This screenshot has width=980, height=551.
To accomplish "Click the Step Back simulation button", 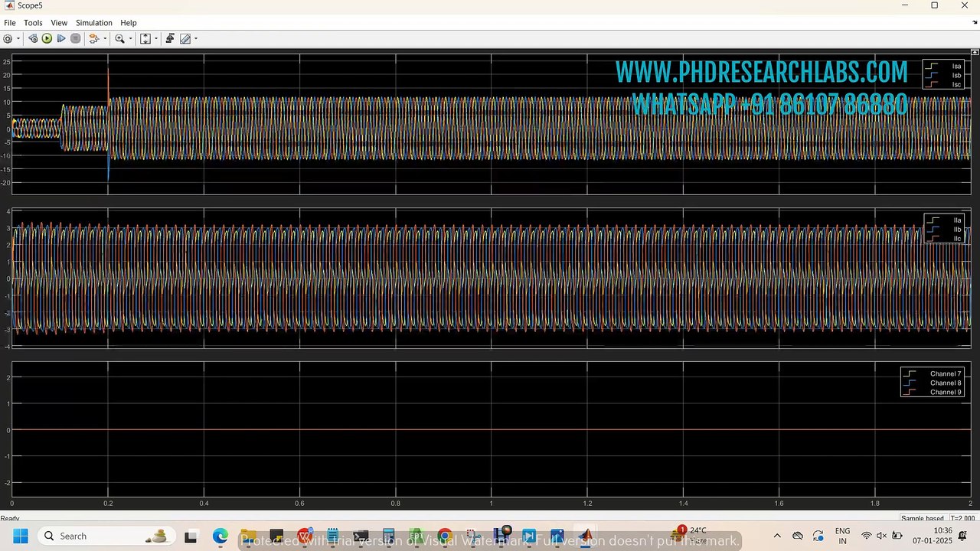I will click(33, 38).
